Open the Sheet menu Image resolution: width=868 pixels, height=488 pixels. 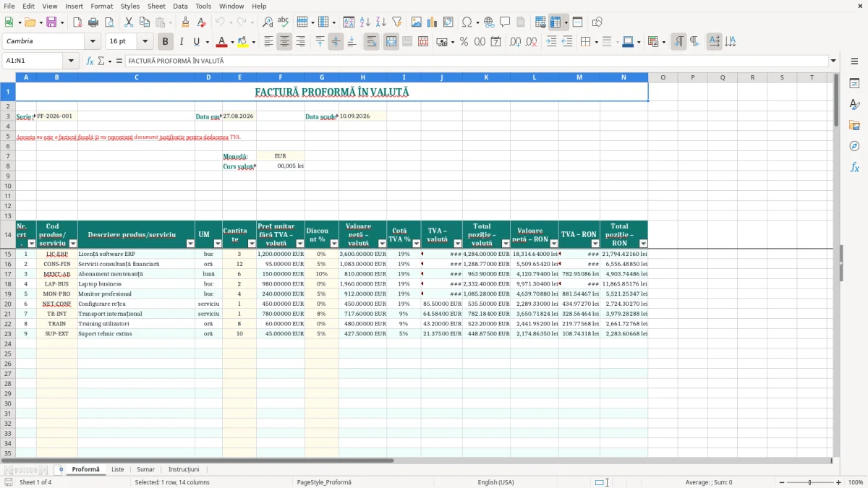coord(156,6)
